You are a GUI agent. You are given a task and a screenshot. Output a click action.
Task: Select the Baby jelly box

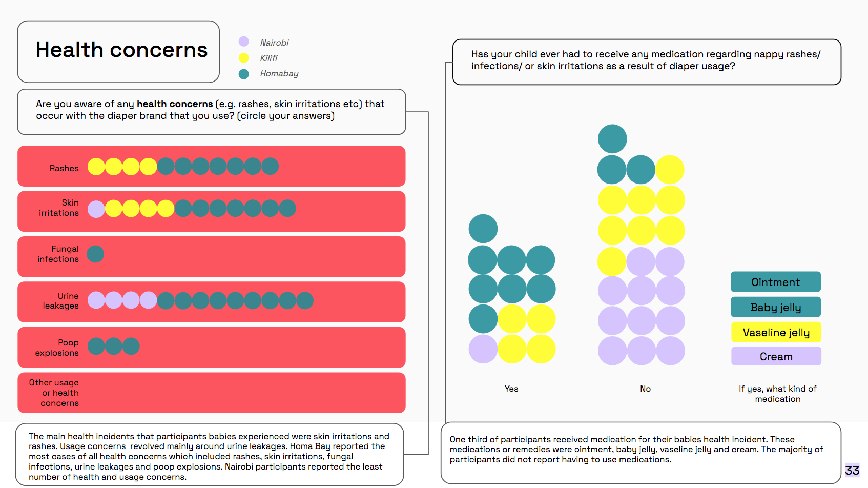pos(776,307)
